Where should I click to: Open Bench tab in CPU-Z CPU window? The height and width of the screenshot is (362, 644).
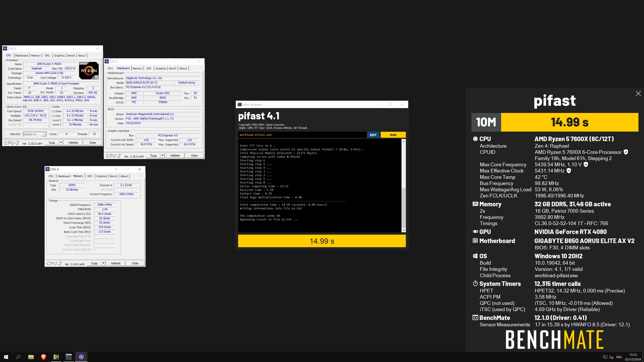(x=71, y=55)
